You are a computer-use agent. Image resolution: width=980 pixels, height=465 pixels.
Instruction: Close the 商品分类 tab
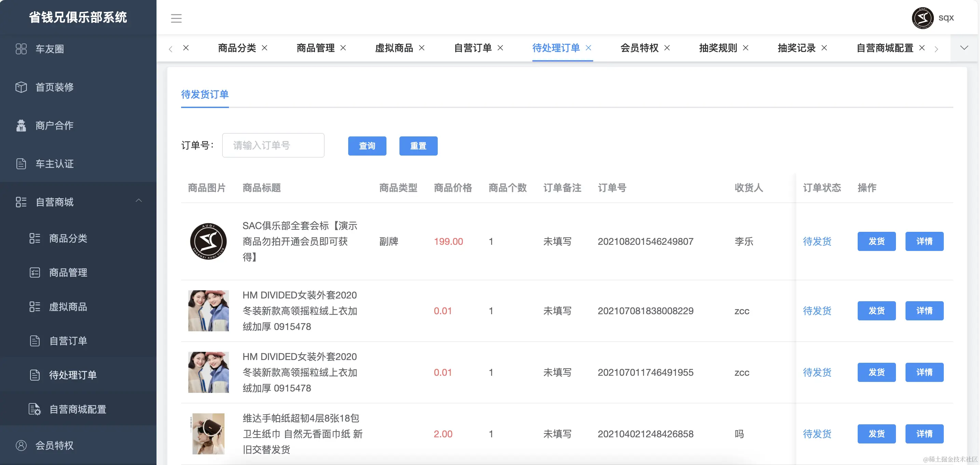point(265,48)
